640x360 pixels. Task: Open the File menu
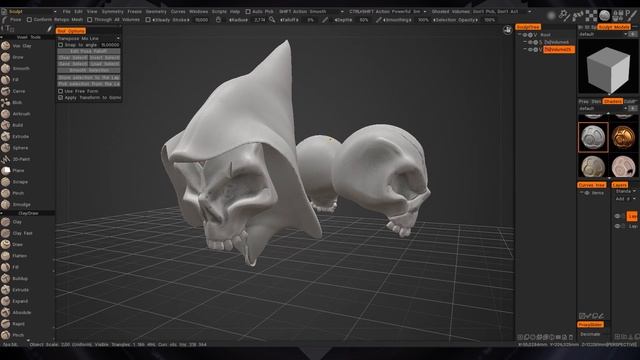tap(67, 11)
